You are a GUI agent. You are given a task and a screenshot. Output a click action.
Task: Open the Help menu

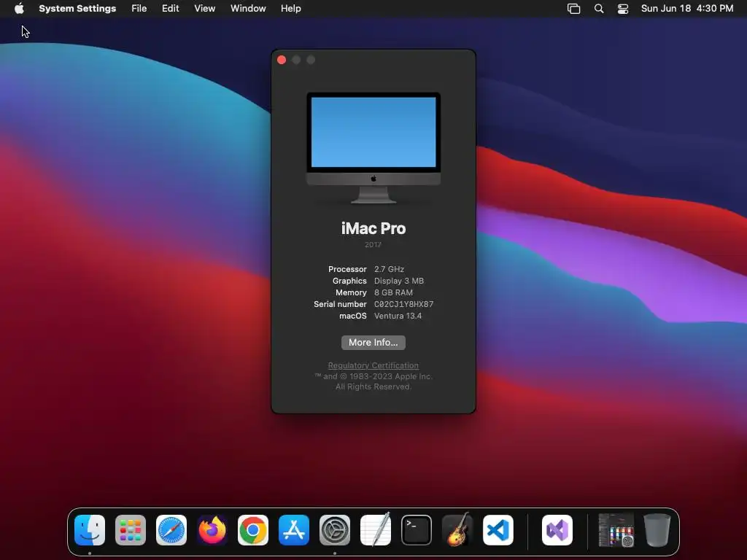point(290,9)
